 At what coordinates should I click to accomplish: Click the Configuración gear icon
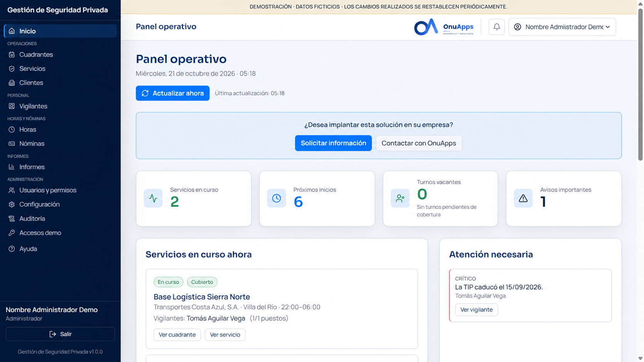coord(12,204)
